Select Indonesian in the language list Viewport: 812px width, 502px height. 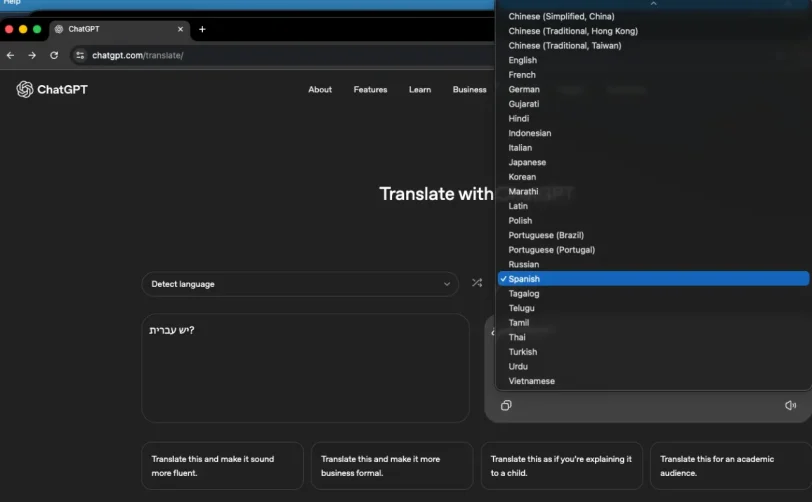tap(654, 133)
